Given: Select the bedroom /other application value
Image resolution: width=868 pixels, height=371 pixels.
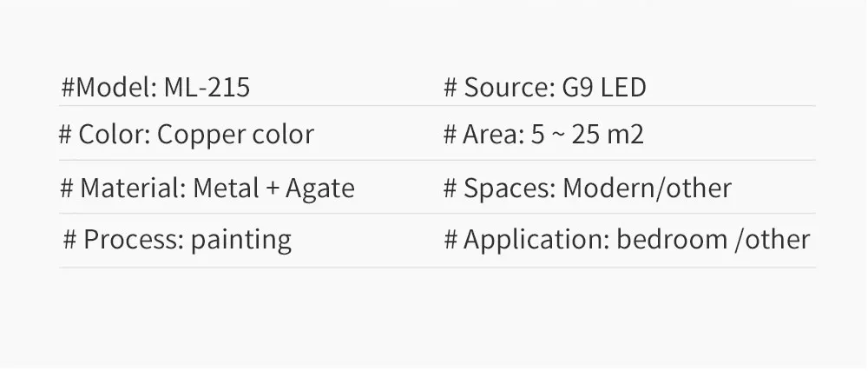Looking at the screenshot, I should 713,239.
